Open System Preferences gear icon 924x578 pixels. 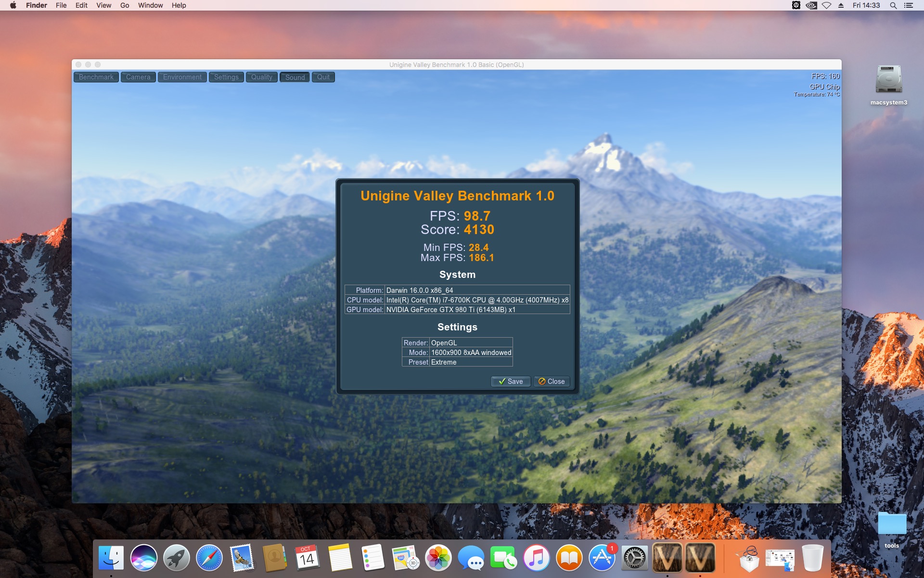click(634, 558)
